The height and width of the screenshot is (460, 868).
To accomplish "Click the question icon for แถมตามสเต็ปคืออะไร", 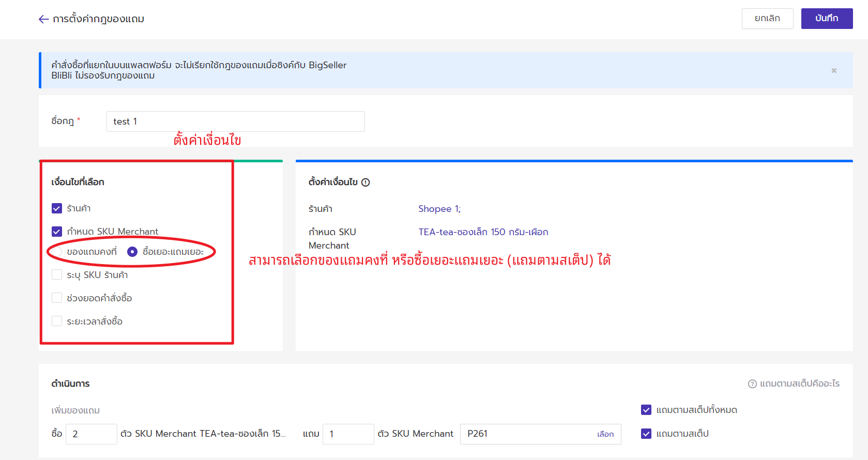I will tap(752, 384).
